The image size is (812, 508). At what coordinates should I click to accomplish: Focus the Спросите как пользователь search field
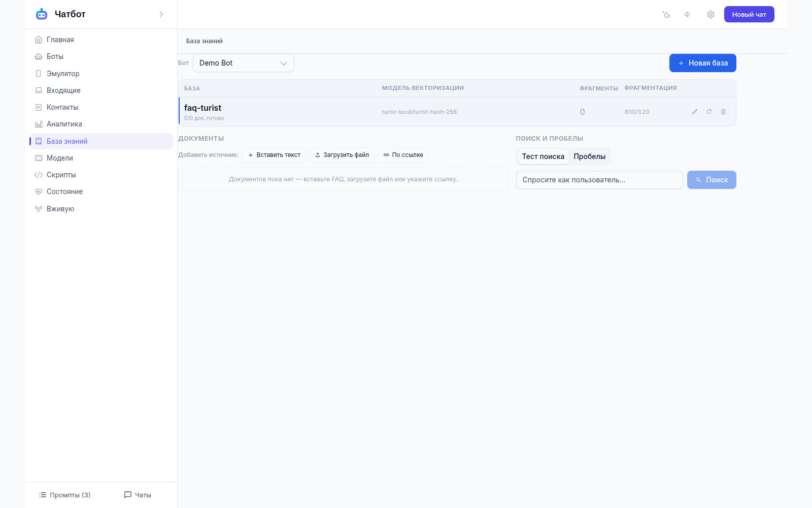tap(599, 180)
